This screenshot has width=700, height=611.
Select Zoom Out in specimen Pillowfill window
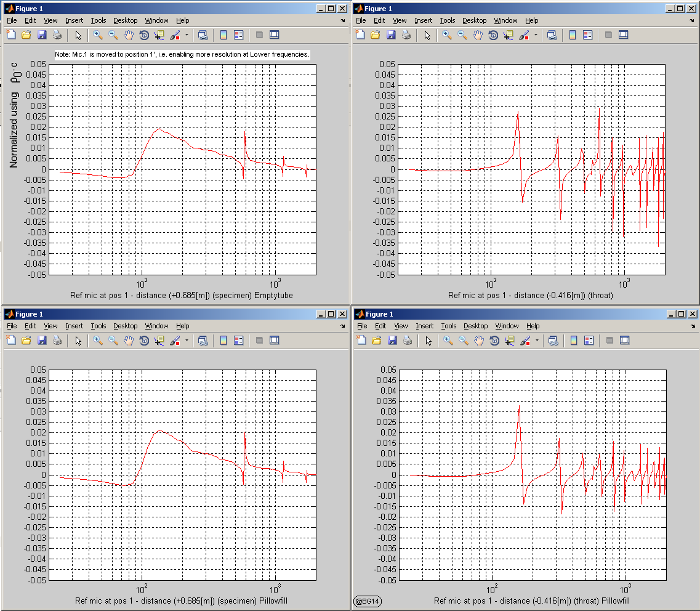point(113,341)
